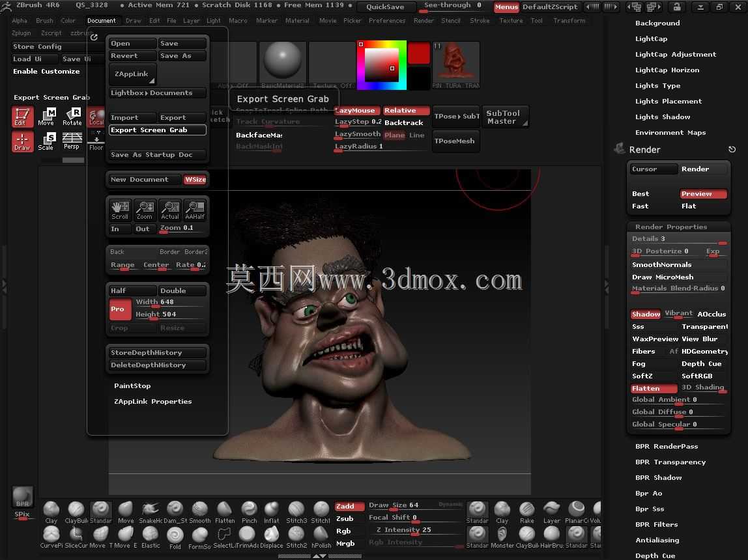Open the Preferences menu
The width and height of the screenshot is (748, 560).
point(387,20)
